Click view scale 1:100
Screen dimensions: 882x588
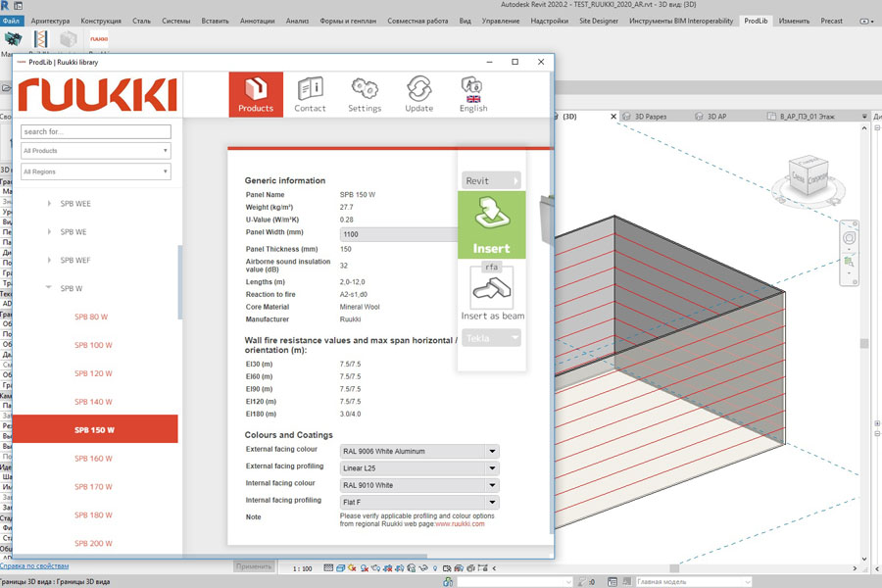coord(302,568)
